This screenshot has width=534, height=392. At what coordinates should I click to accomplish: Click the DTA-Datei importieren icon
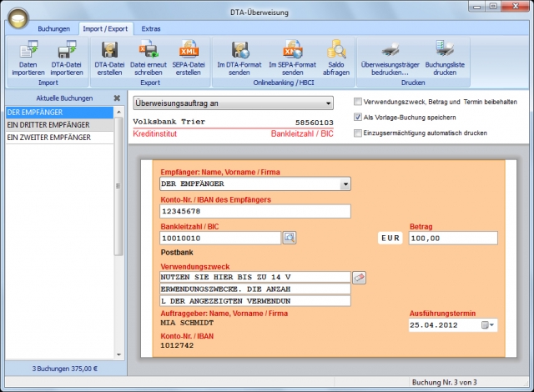pyautogui.click(x=67, y=50)
